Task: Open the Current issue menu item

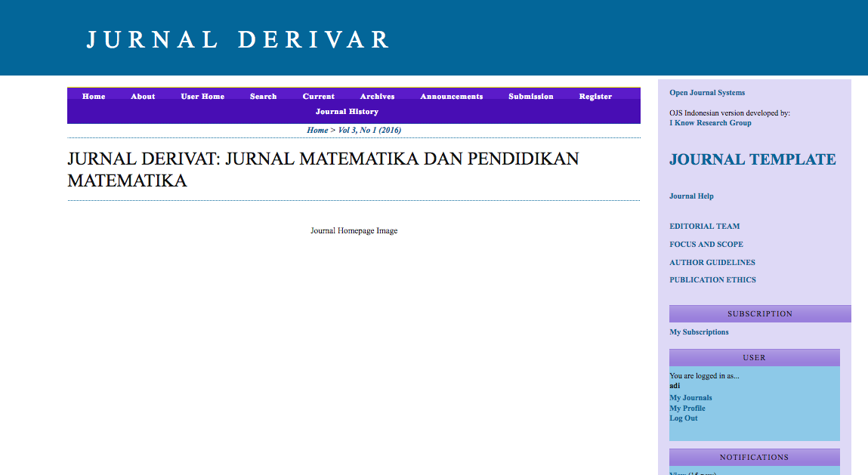Action: click(x=318, y=97)
